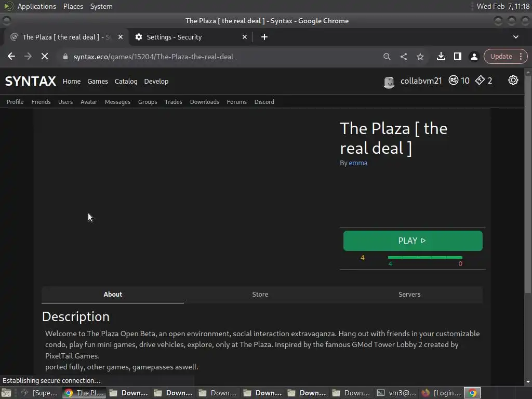This screenshot has height=399, width=532.
Task: Click the clock showing Wed Feb 7
Action: pos(503,6)
